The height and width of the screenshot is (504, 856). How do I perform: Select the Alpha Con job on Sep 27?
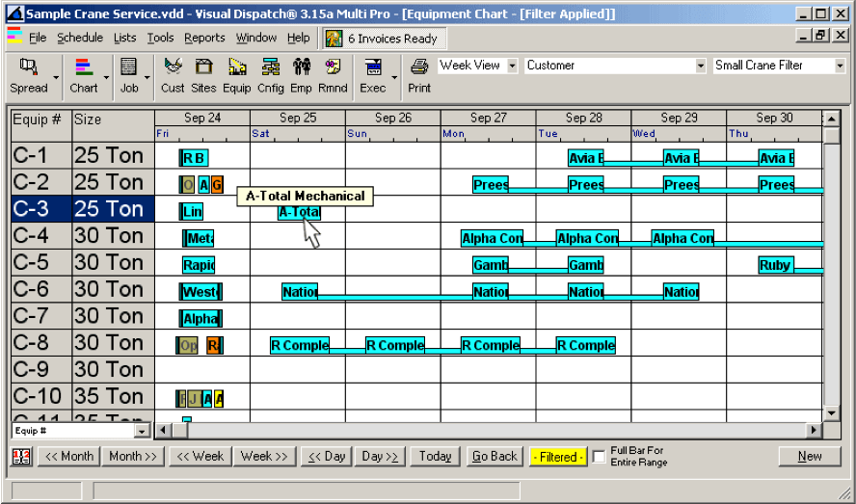pos(492,239)
